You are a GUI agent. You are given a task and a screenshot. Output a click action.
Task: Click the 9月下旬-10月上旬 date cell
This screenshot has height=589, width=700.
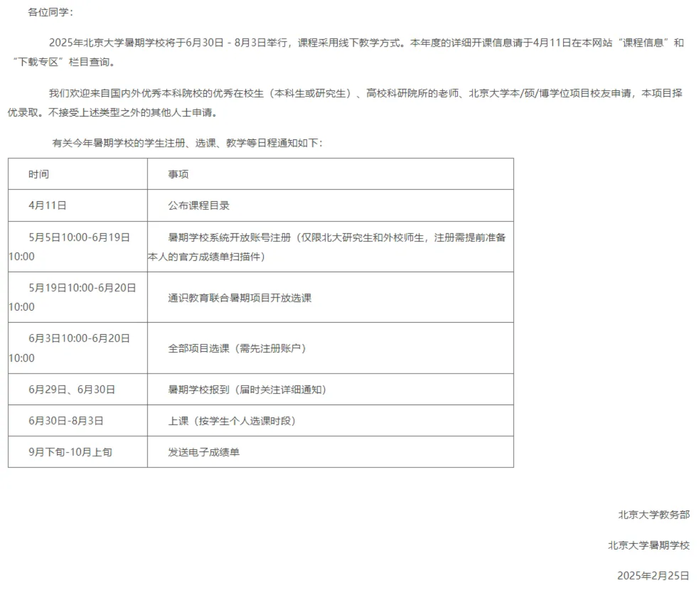pos(70,452)
